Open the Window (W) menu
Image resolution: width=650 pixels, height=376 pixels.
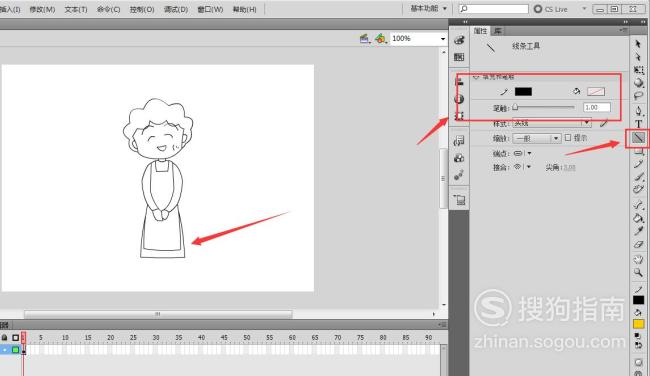coord(210,9)
